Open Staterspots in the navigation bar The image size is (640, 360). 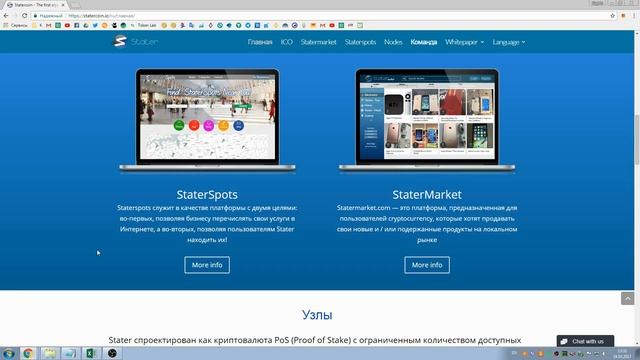point(360,42)
